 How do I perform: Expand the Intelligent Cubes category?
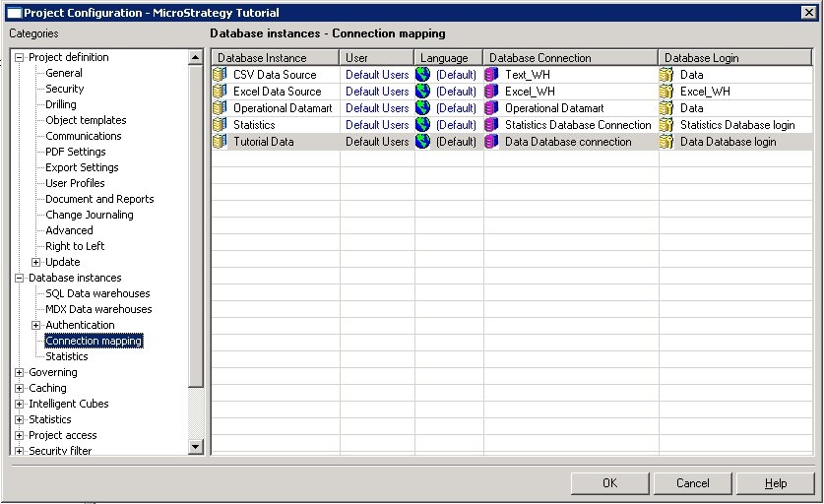(20, 405)
